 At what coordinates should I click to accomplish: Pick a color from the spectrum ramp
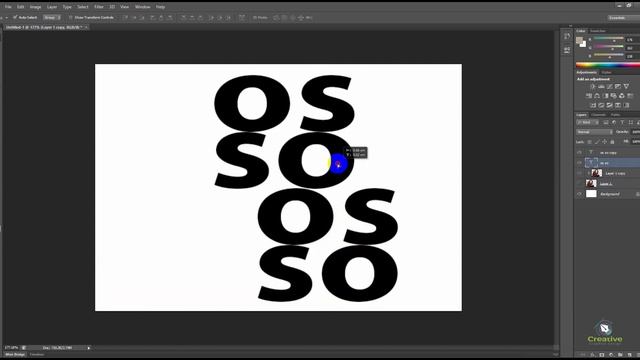[608, 64]
